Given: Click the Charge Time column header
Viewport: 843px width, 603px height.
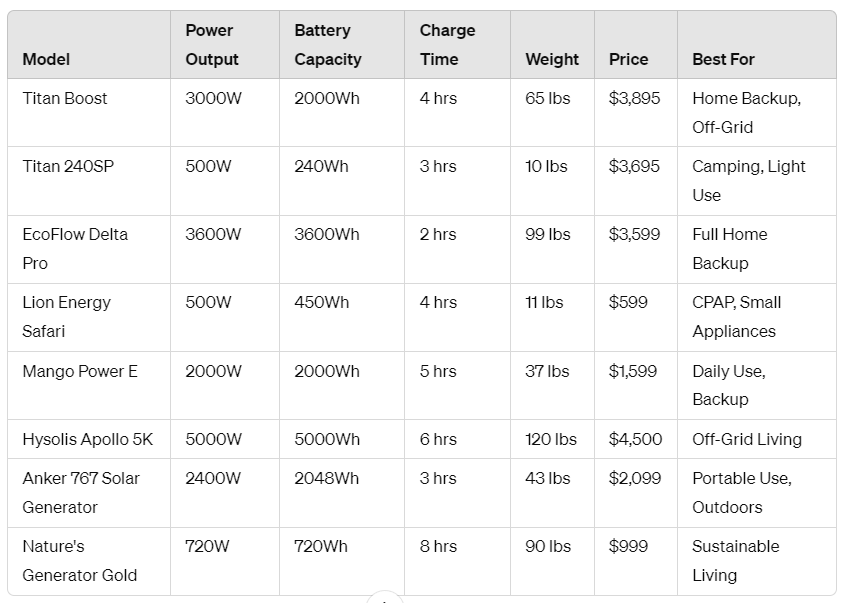Looking at the screenshot, I should (x=447, y=45).
